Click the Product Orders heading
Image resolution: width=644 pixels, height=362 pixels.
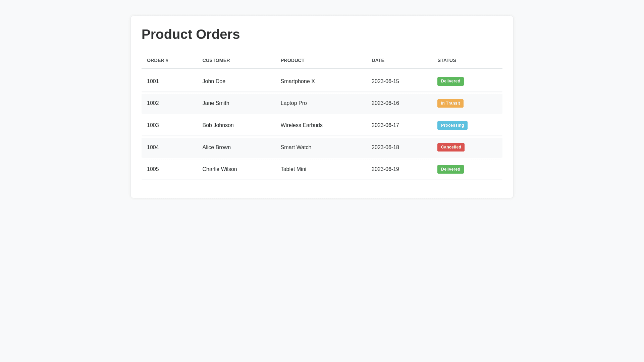point(191,34)
